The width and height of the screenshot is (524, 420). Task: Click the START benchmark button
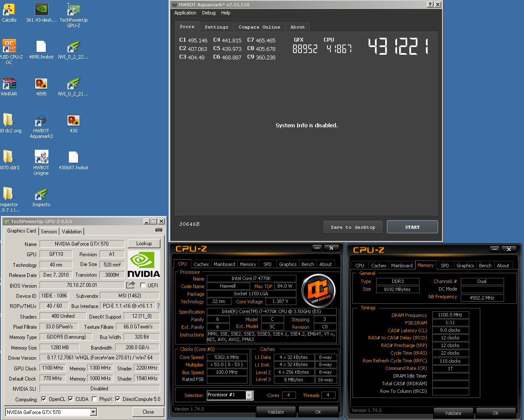tap(412, 227)
